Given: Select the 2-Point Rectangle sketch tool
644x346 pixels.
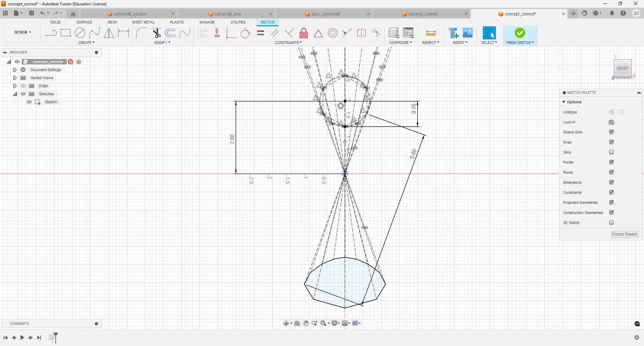Looking at the screenshot, I should 65,33.
